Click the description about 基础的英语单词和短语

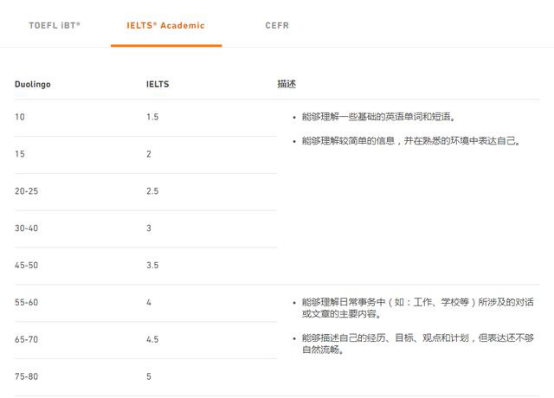tap(378, 117)
